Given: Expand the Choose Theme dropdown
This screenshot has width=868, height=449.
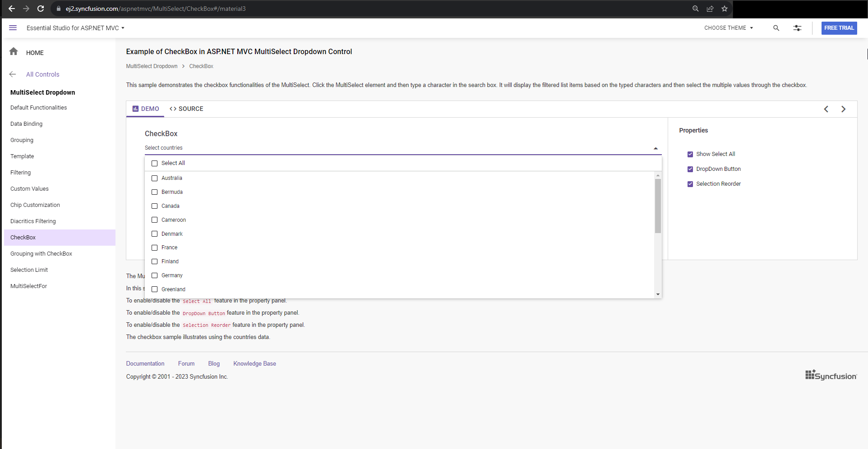Looking at the screenshot, I should pyautogui.click(x=729, y=28).
